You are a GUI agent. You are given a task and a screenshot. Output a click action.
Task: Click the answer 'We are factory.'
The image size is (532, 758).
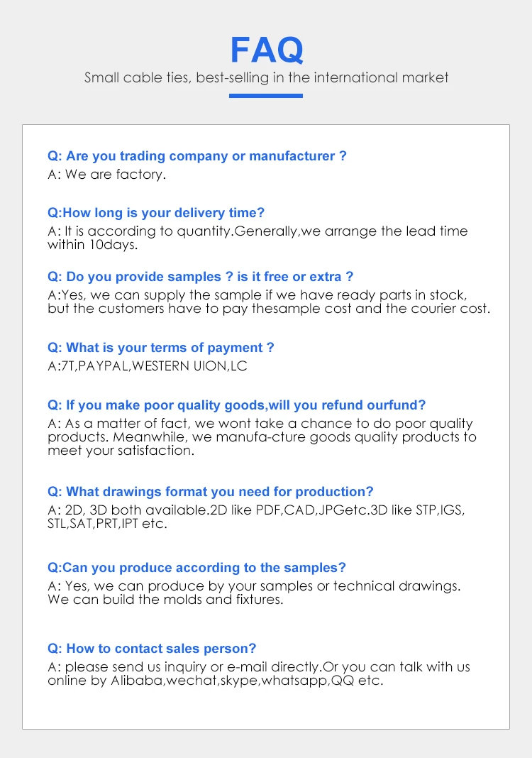(x=106, y=174)
